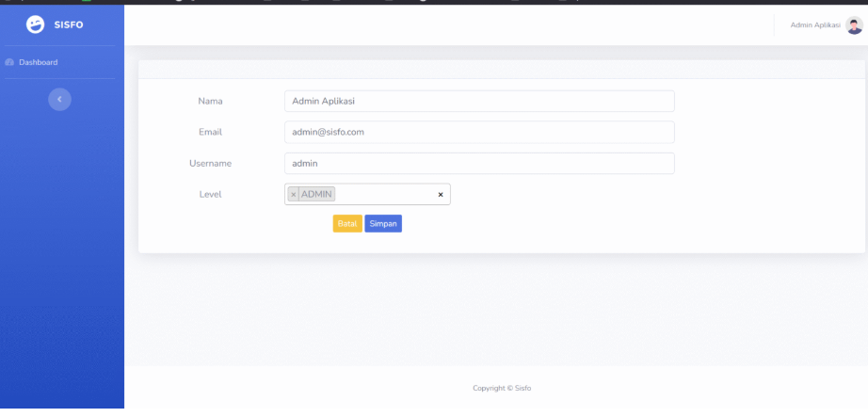Remove the ADMIN tag using its x
The height and width of the screenshot is (417, 868).
[x=294, y=195]
